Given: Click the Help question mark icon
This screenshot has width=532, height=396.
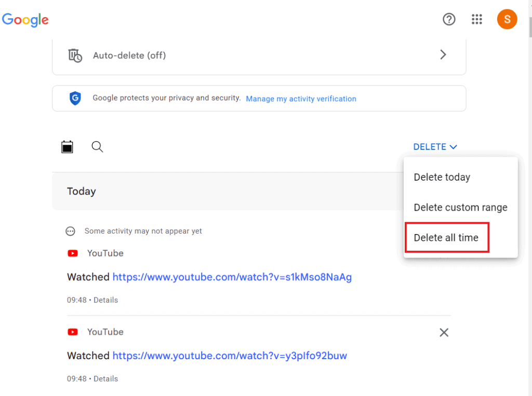Looking at the screenshot, I should tap(448, 19).
